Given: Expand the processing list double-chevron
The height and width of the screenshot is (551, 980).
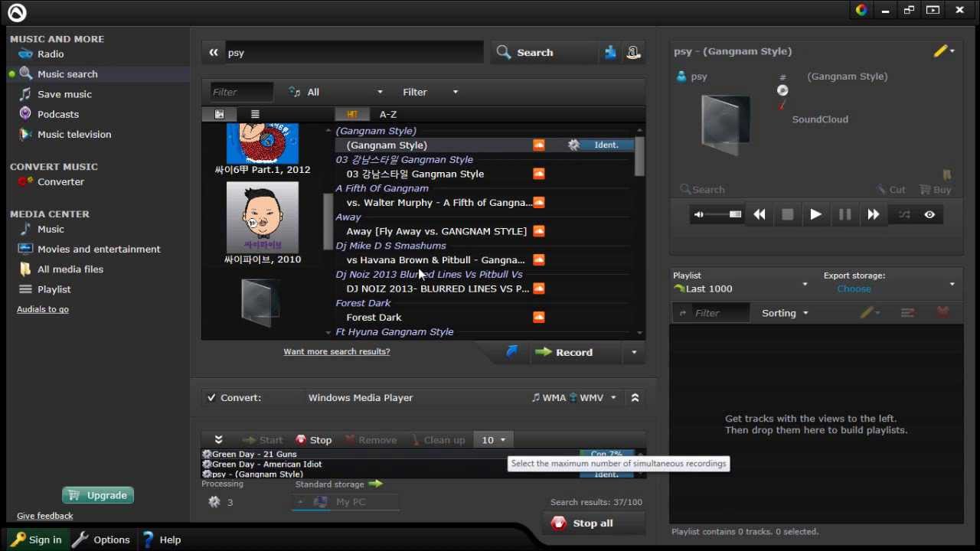Looking at the screenshot, I should (x=218, y=440).
